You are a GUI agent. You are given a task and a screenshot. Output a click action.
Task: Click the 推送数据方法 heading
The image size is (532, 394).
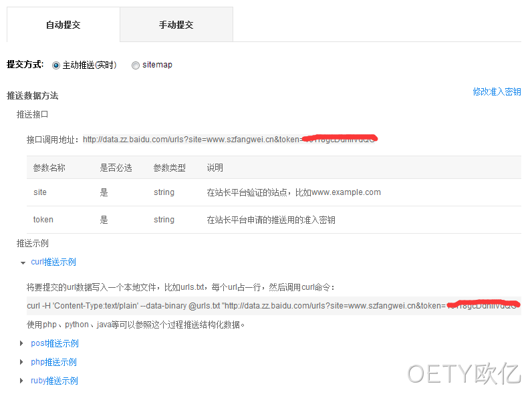coord(33,96)
